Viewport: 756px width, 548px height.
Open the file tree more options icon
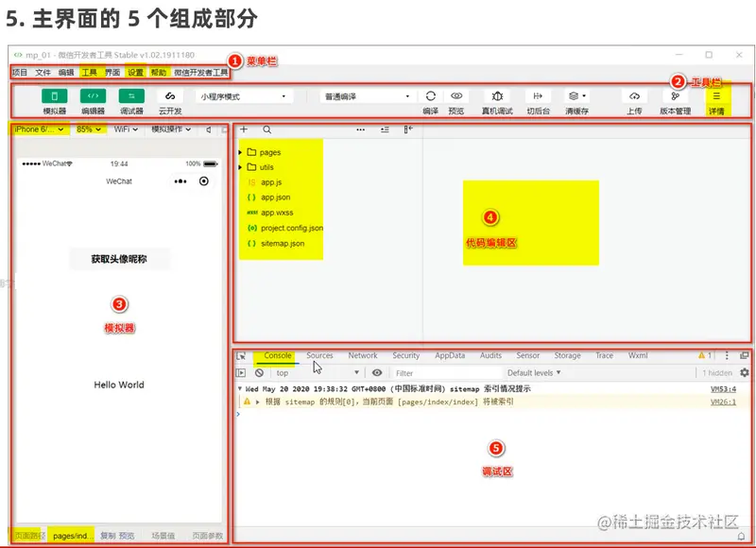coord(361,129)
